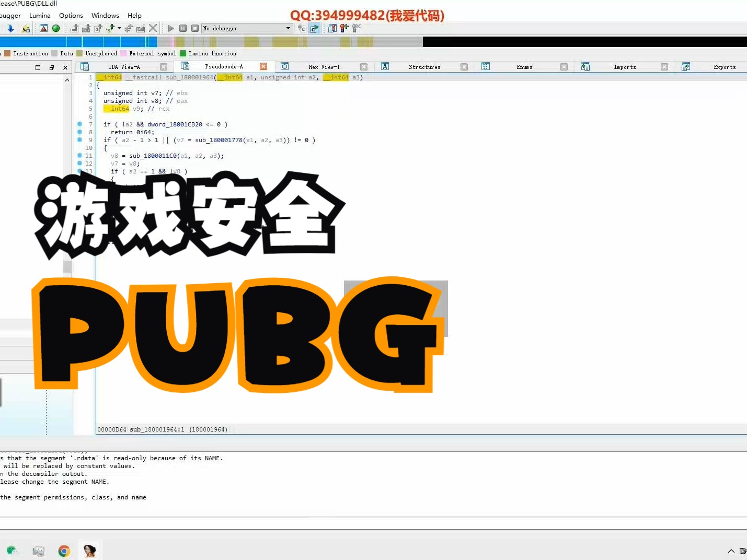Switch to the Hex View-1 tab
747x560 pixels.
click(x=324, y=67)
